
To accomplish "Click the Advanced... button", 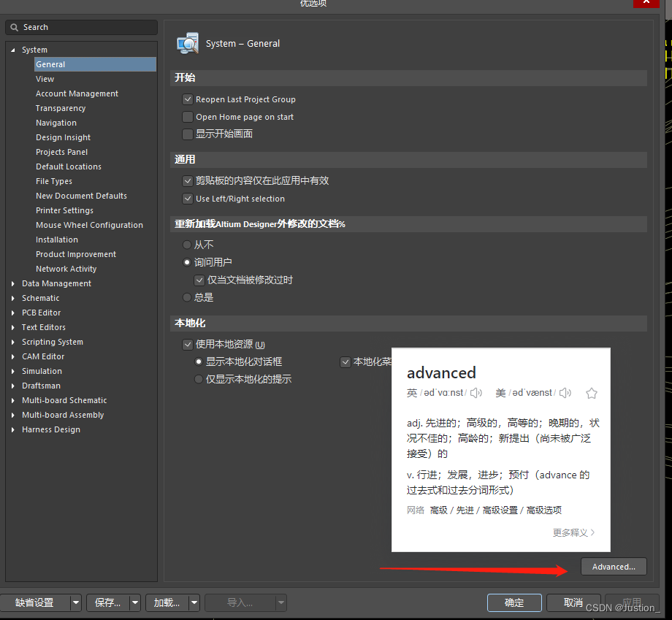I will coord(614,567).
